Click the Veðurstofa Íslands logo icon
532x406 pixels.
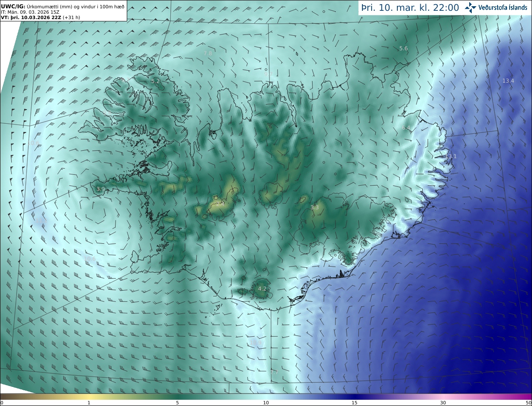[470, 7]
